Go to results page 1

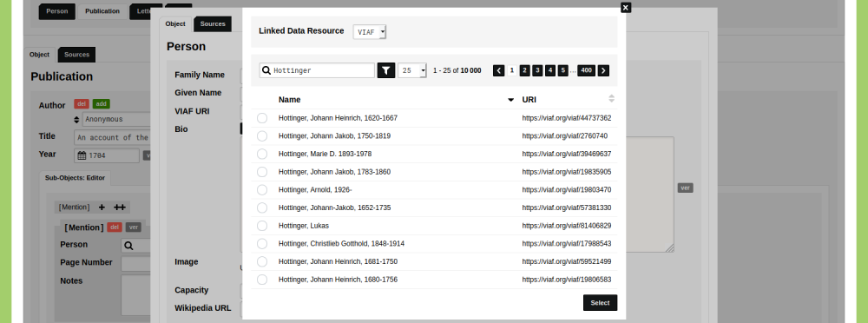(x=511, y=70)
